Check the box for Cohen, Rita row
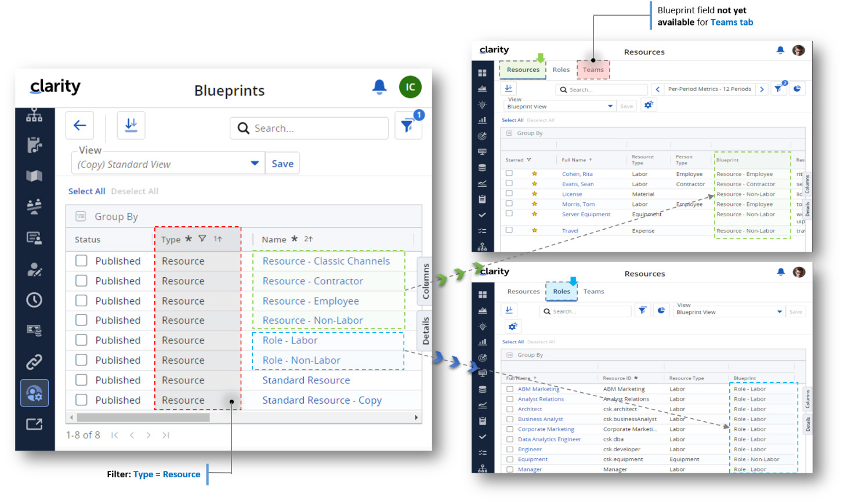844x504 pixels. [x=509, y=173]
